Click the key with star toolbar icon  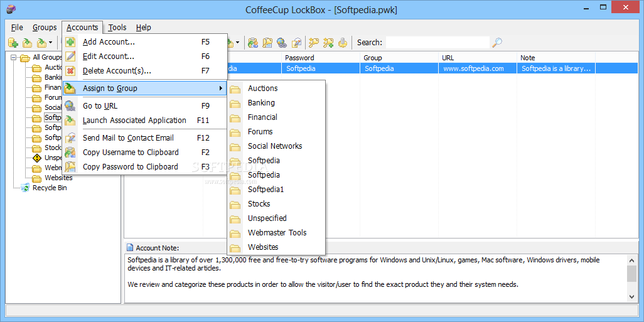[x=314, y=42]
